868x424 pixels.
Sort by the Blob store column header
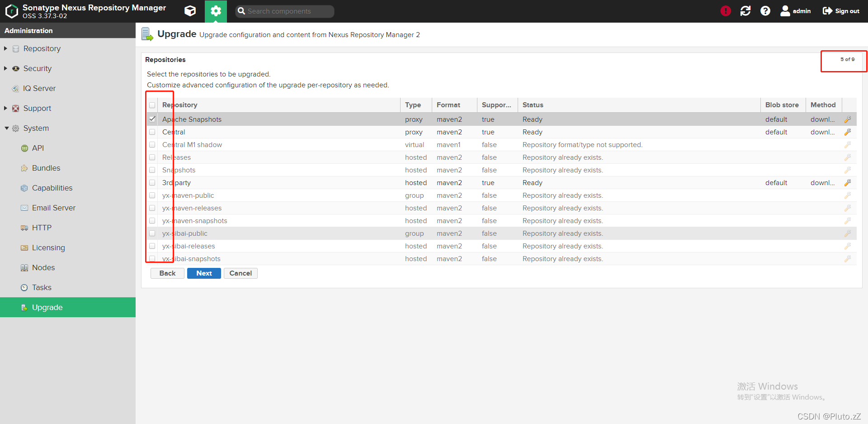[783, 105]
